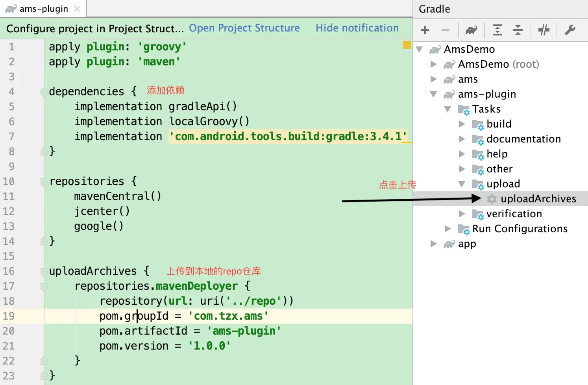Fold the mavenDeployer block at line 17

[x=44, y=287]
